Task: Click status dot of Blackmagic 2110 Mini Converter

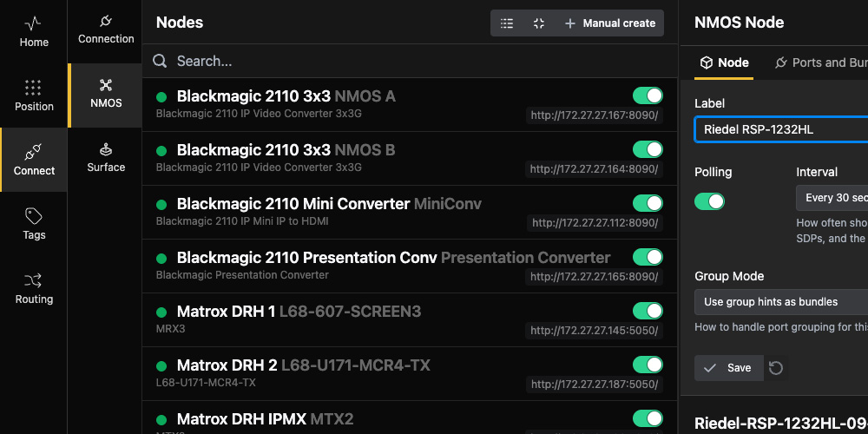Action: [161, 205]
